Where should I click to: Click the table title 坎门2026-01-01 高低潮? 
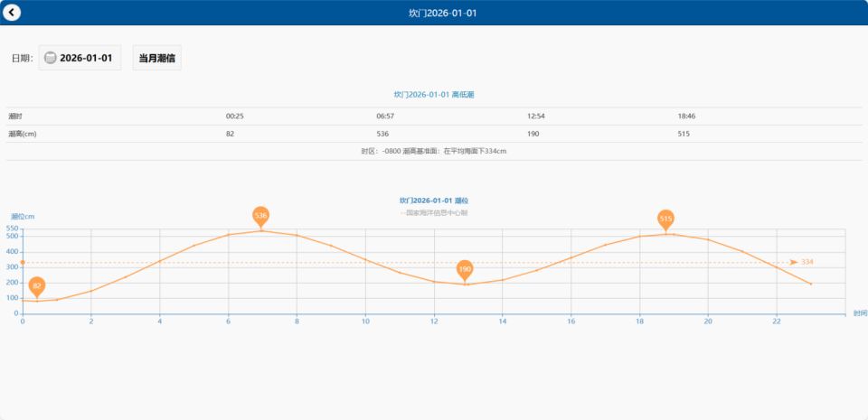[434, 95]
